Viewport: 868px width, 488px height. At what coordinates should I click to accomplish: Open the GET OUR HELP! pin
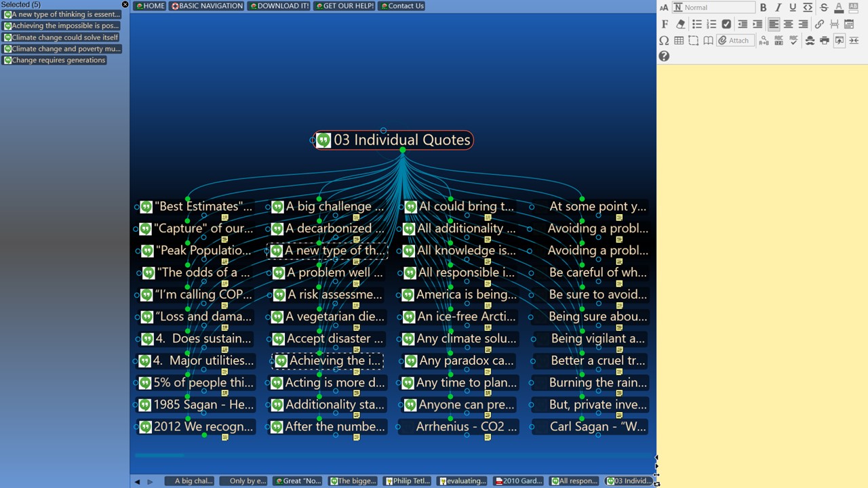click(344, 6)
